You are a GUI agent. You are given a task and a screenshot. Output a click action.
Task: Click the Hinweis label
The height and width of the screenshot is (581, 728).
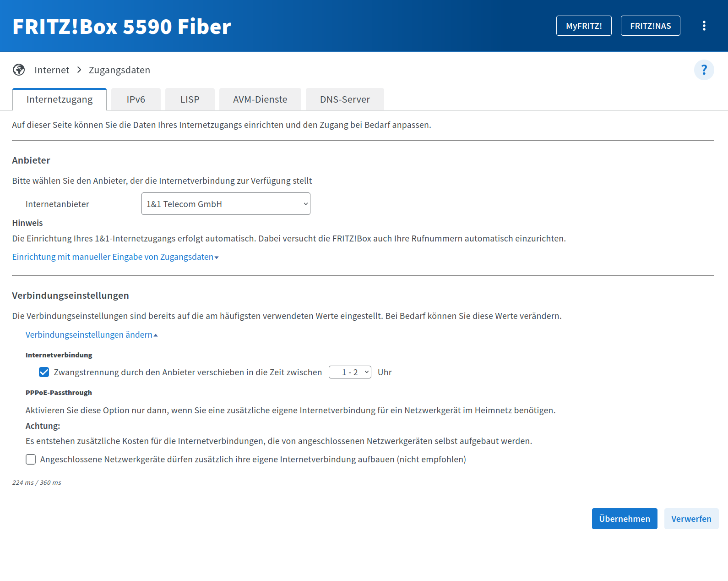pyautogui.click(x=27, y=223)
